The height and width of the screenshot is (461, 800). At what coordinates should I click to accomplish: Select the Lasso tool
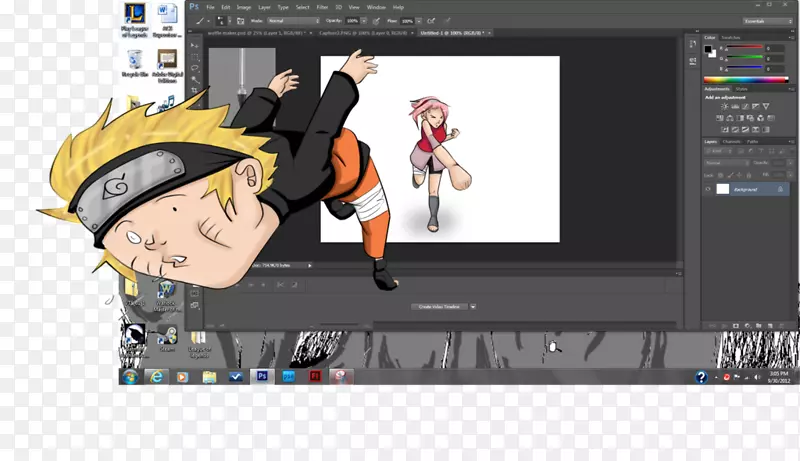point(196,69)
